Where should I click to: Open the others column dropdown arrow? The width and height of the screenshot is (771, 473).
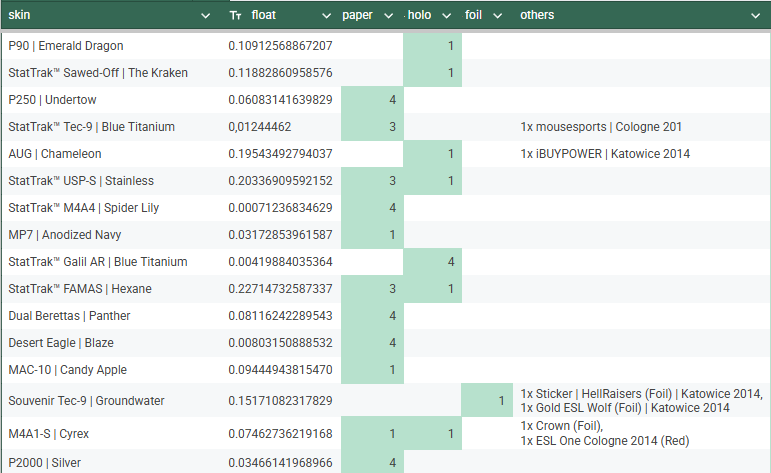pos(756,16)
